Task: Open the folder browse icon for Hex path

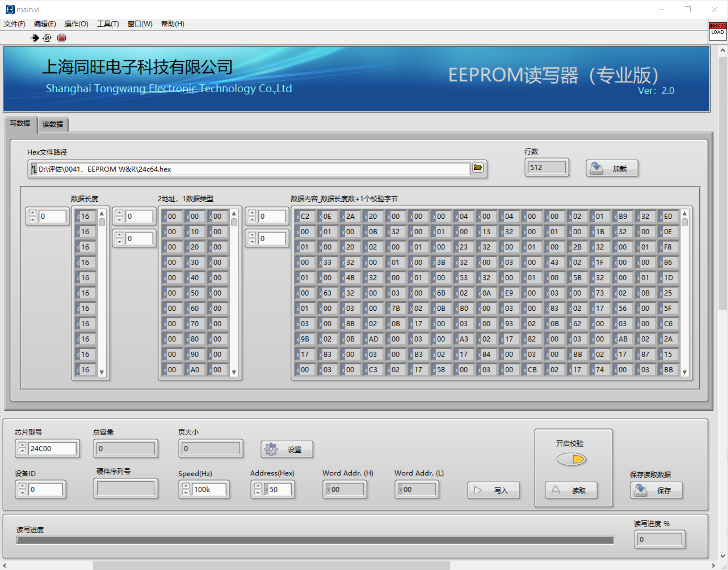Action: pyautogui.click(x=478, y=168)
